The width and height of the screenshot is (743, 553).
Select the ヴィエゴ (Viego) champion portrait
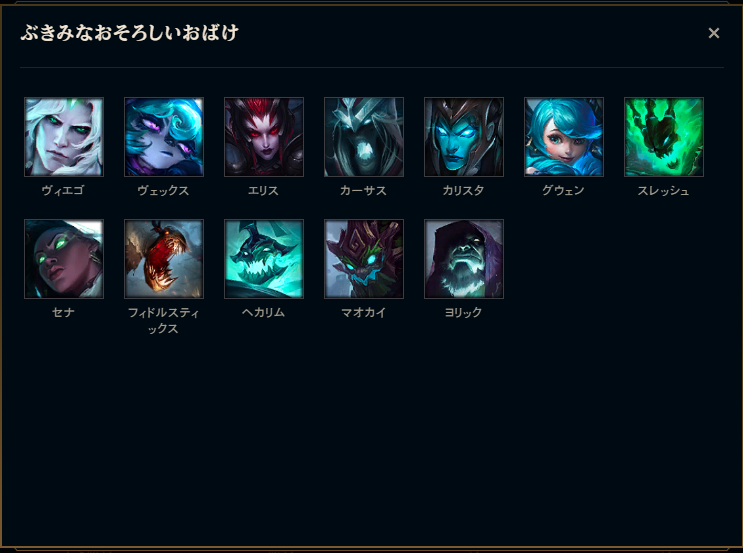point(64,137)
